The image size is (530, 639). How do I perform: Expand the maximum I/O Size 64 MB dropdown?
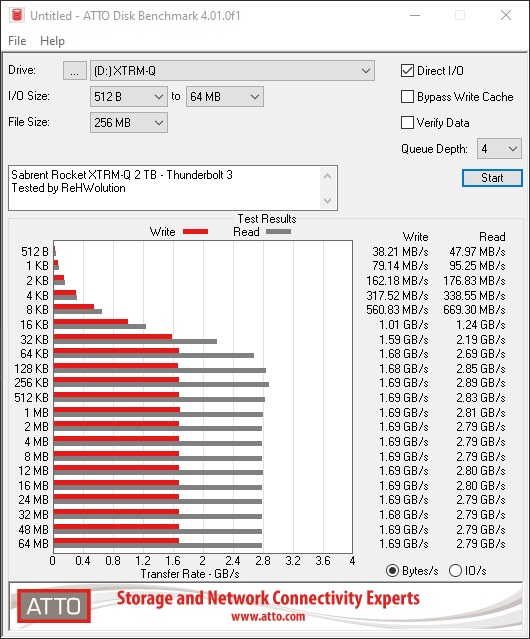point(225,97)
